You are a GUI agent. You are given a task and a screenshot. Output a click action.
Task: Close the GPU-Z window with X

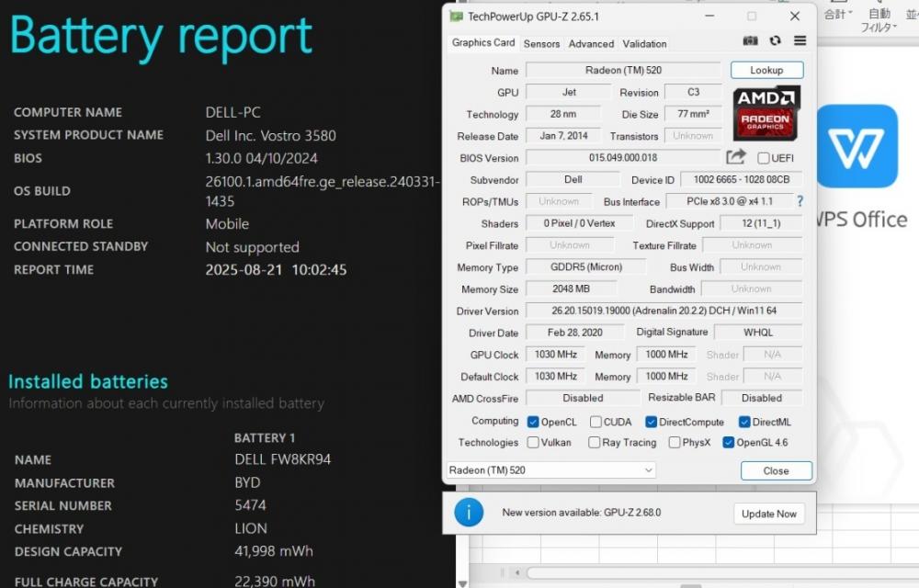(795, 17)
